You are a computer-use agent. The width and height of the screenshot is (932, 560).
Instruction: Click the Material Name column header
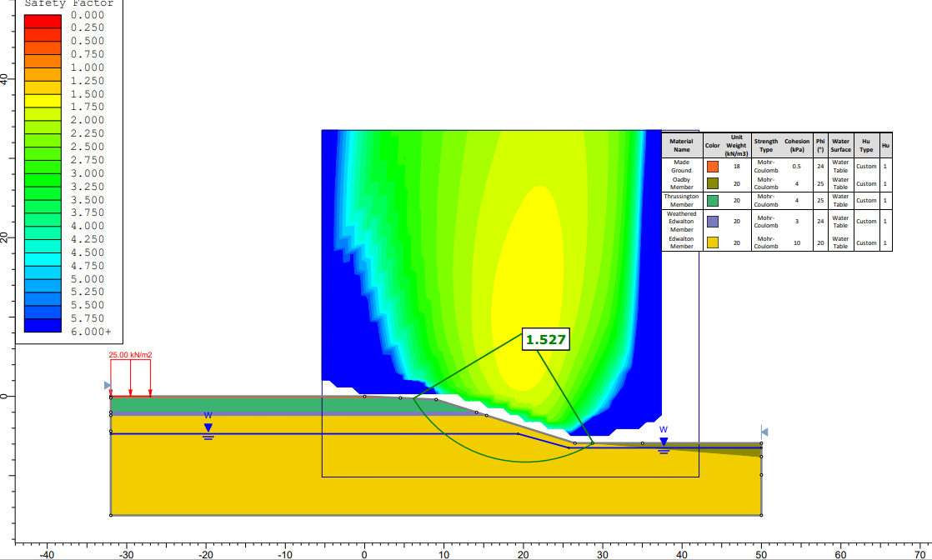pos(681,146)
